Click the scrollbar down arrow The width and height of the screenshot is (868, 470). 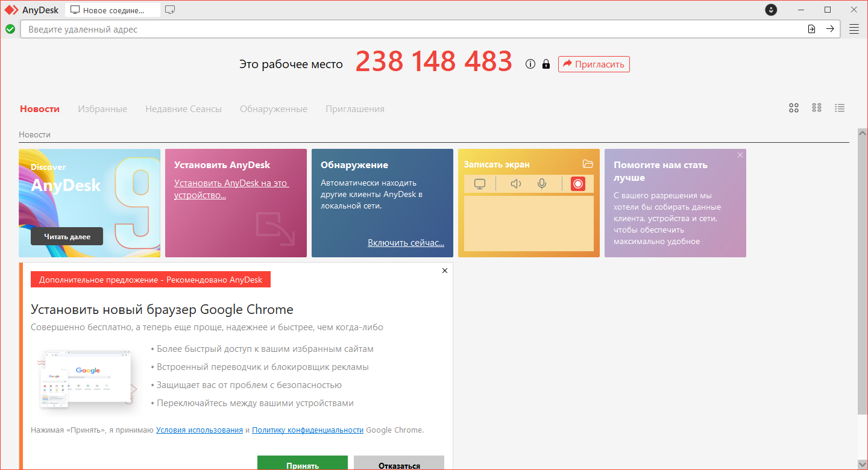pos(863,465)
